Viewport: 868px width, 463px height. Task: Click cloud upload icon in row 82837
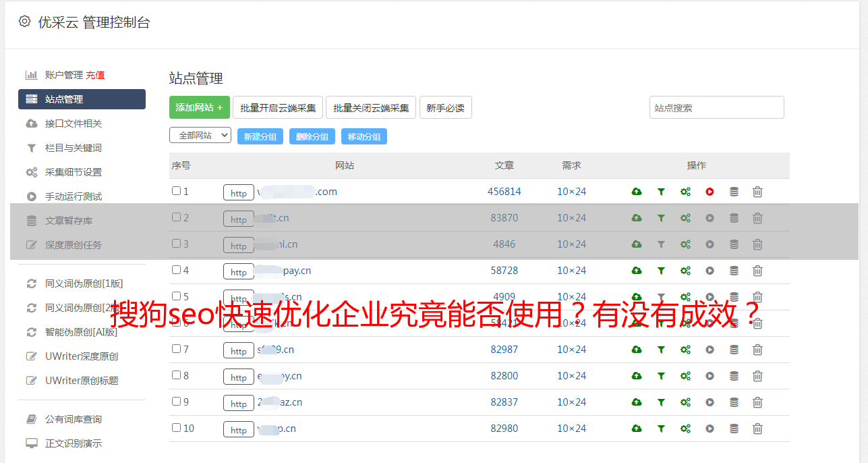point(637,402)
